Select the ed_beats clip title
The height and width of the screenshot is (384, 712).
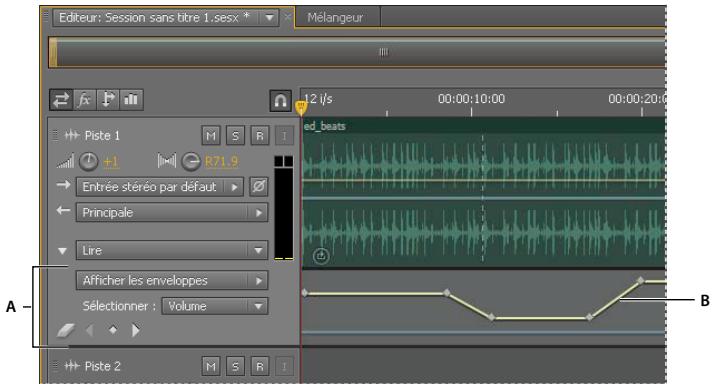tap(325, 126)
